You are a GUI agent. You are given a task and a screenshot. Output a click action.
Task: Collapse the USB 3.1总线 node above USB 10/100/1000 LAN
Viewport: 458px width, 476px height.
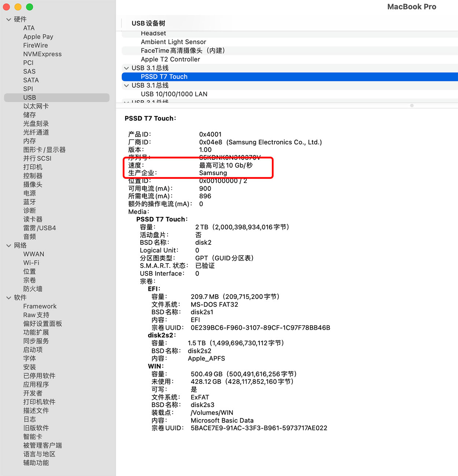tap(126, 85)
